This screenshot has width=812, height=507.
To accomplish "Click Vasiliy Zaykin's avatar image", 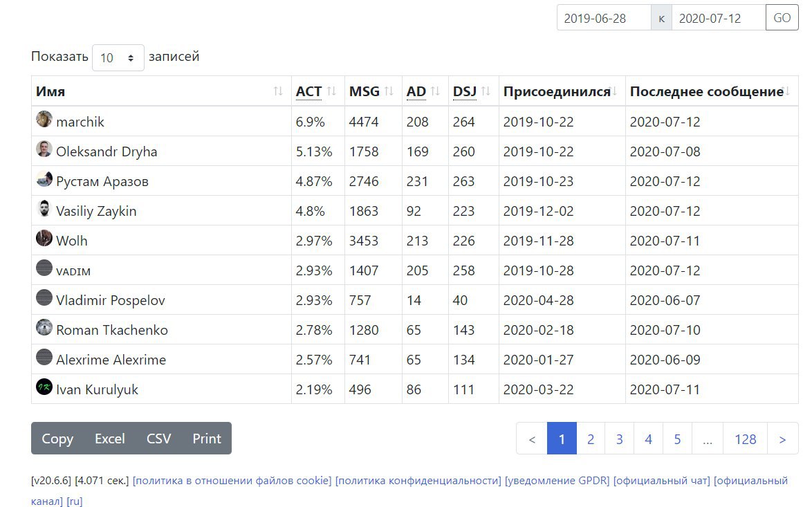I will click(x=44, y=208).
